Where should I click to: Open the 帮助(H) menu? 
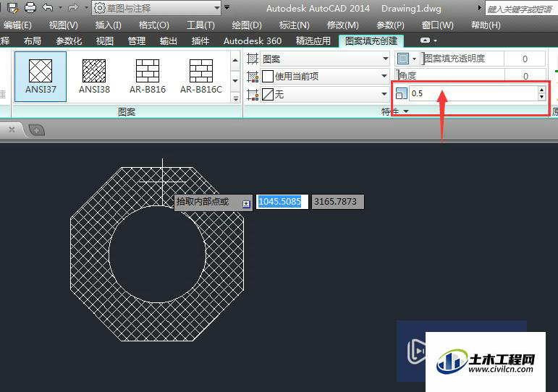tap(486, 25)
